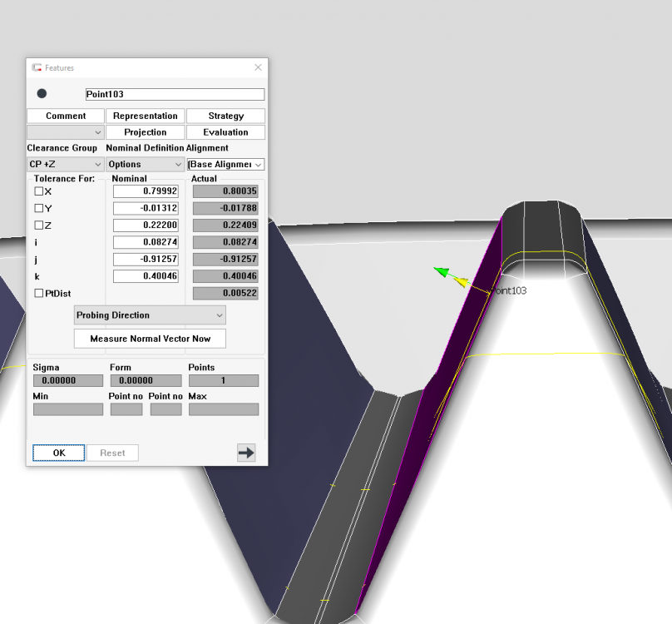672x624 pixels.
Task: Enable the X tolerance checkbox
Action: click(38, 191)
